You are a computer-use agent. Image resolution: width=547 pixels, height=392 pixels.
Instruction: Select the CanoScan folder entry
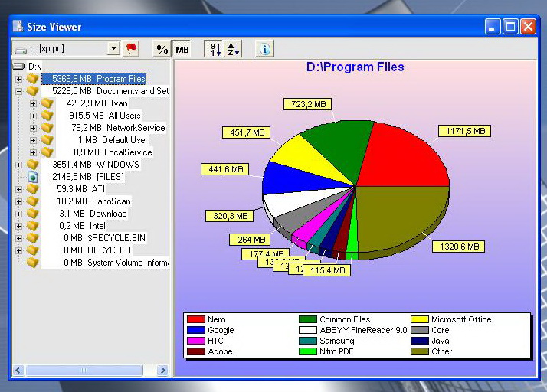pos(111,201)
